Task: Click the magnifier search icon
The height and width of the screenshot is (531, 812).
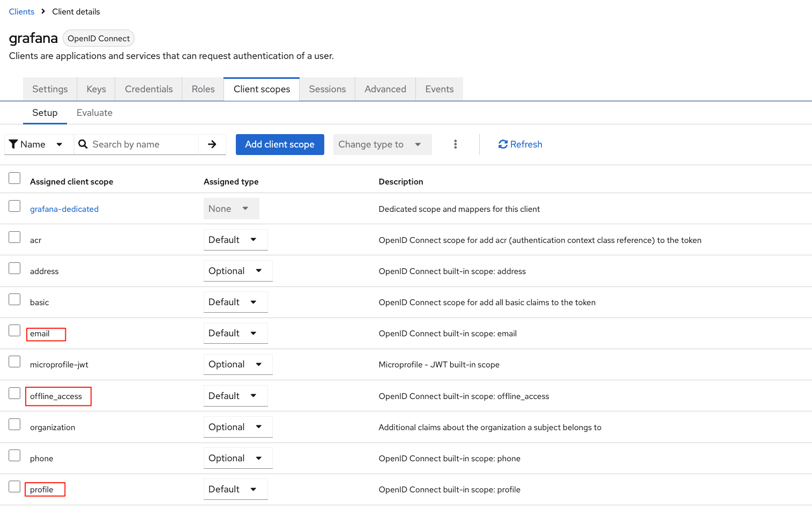Action: (83, 144)
